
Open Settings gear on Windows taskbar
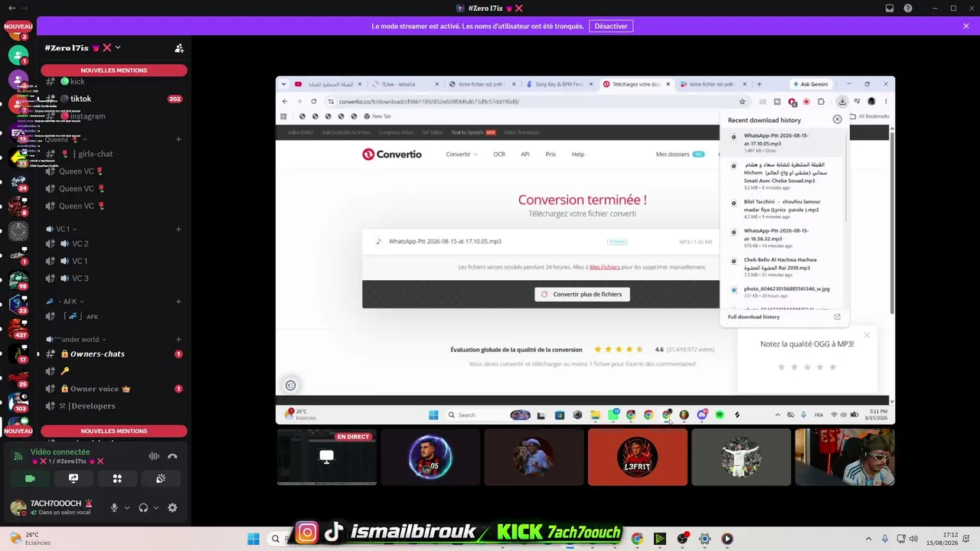pyautogui.click(x=705, y=539)
